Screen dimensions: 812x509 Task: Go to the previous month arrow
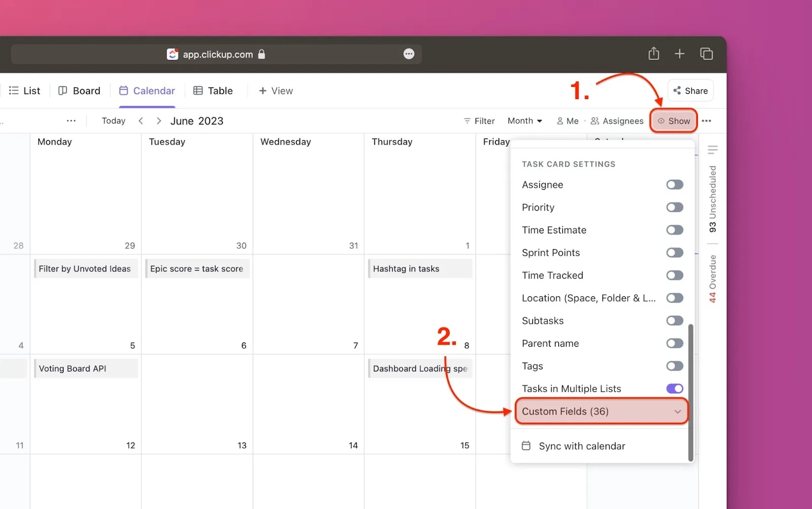pos(141,121)
